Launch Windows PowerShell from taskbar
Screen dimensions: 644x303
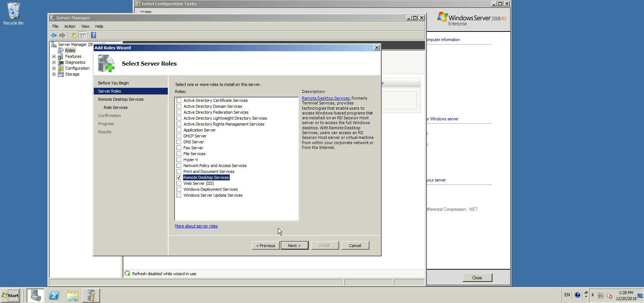tap(54, 296)
